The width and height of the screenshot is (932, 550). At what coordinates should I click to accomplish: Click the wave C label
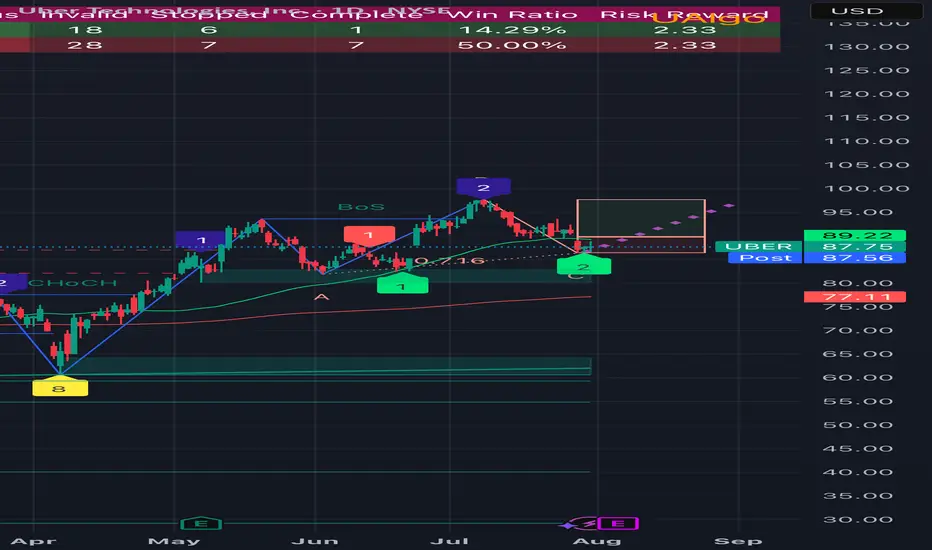575,276
